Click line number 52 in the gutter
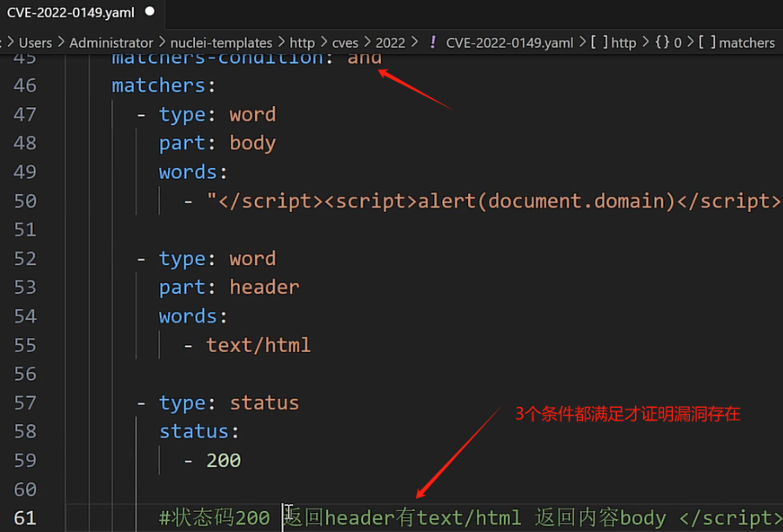783x532 pixels. point(25,258)
